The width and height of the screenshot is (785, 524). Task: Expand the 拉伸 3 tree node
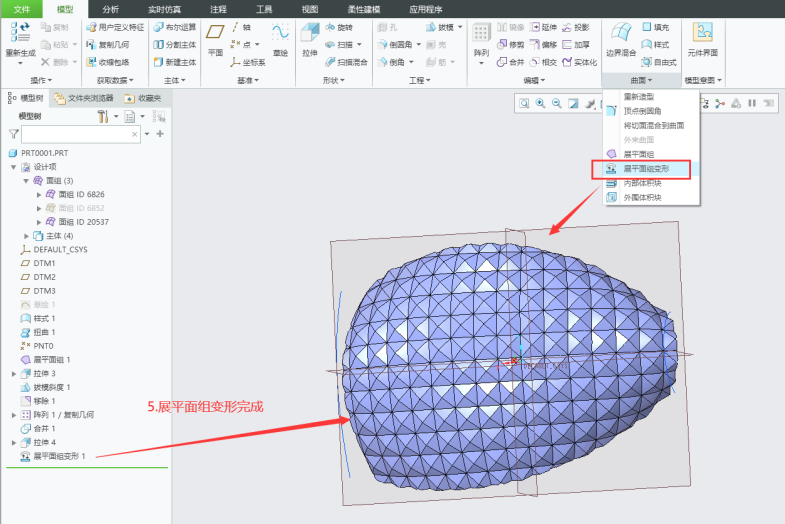point(14,373)
